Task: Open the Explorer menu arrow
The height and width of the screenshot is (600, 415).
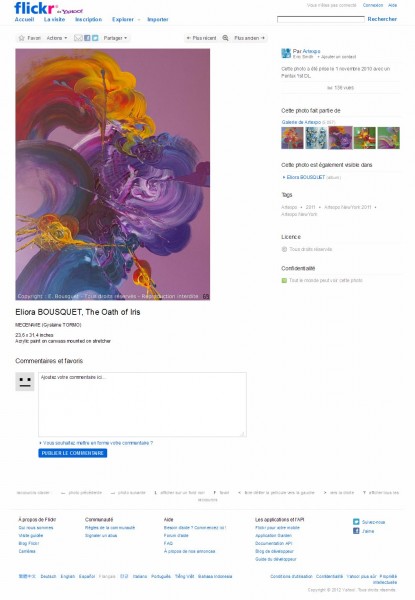Action: tap(139, 20)
